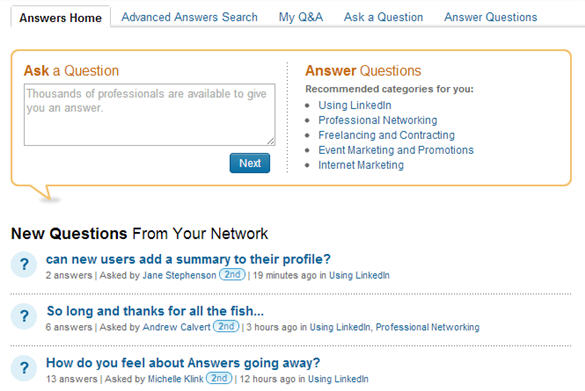Click question mark icon beside profile summary question
This screenshot has width=585, height=391.
coord(24,265)
